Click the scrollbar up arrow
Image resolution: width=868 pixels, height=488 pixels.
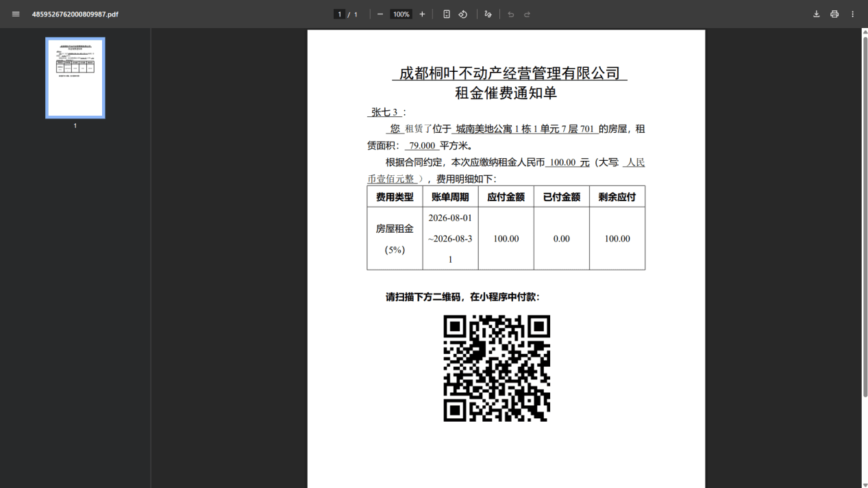pyautogui.click(x=865, y=31)
